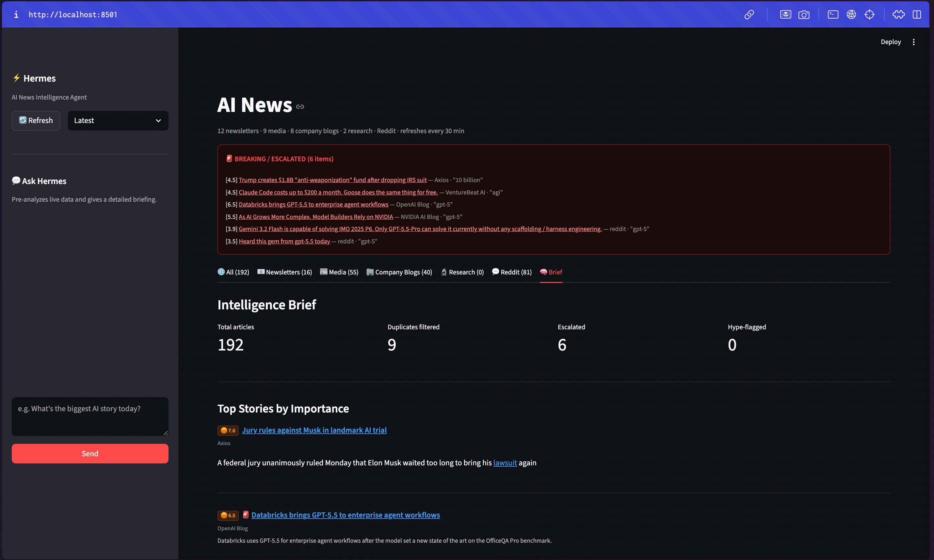Open Claude Code costs vs Goose link
This screenshot has height=560, width=934.
tap(338, 193)
